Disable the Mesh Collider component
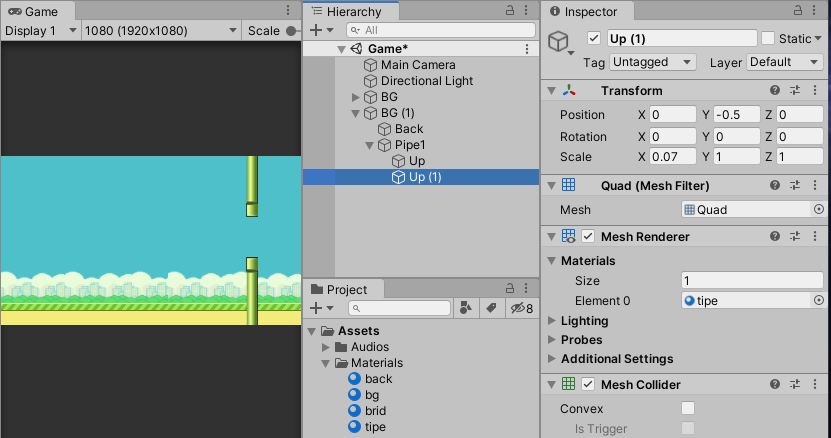 [x=588, y=384]
